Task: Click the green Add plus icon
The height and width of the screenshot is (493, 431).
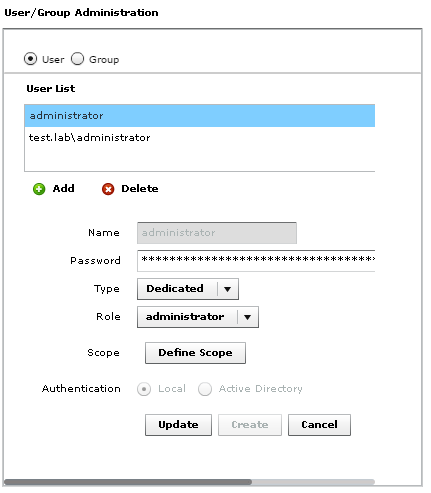Action: point(39,189)
